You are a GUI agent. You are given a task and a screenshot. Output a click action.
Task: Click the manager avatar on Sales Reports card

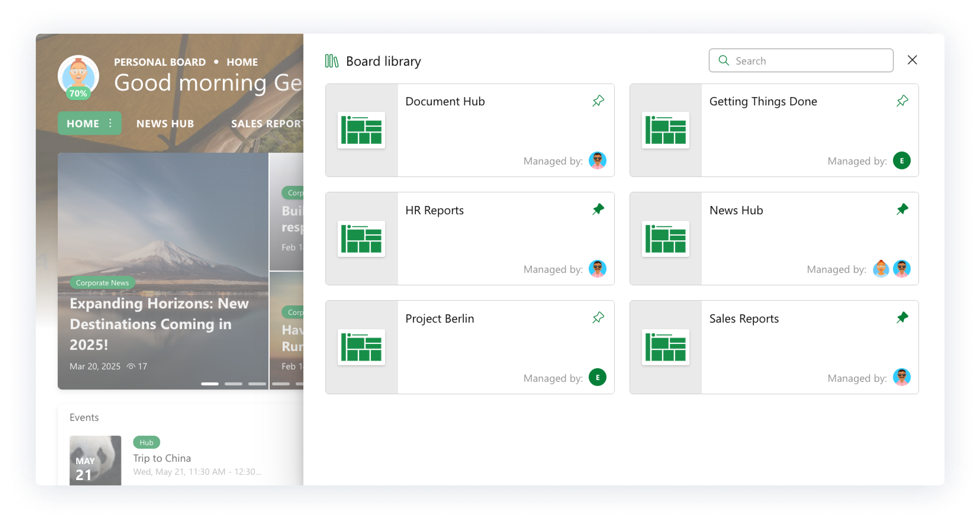(x=902, y=377)
